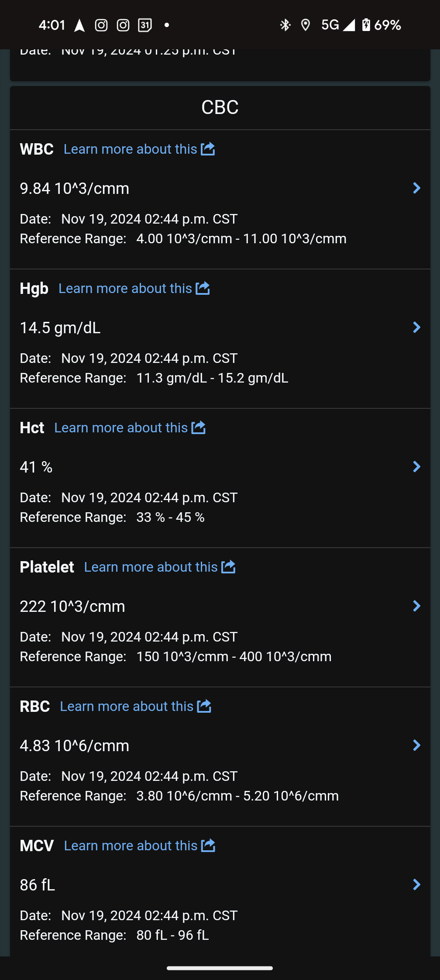
Task: Expand the RBC result chevron
Action: 416,745
